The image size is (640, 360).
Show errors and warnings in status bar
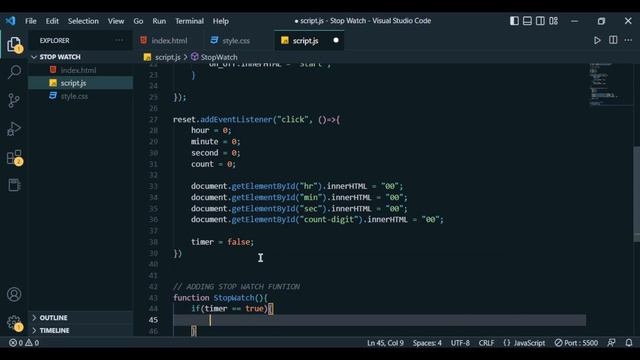pos(24,342)
